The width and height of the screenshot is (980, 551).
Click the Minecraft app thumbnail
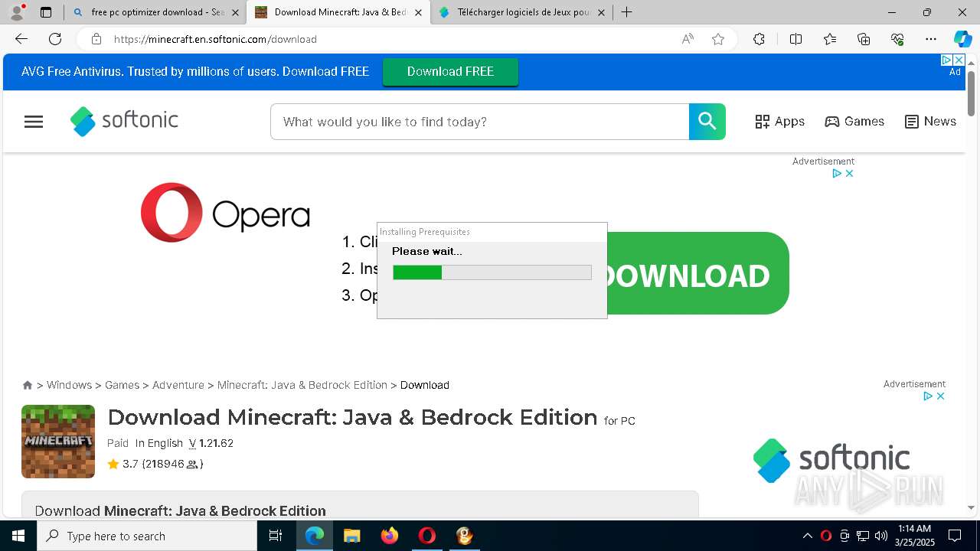pyautogui.click(x=58, y=442)
